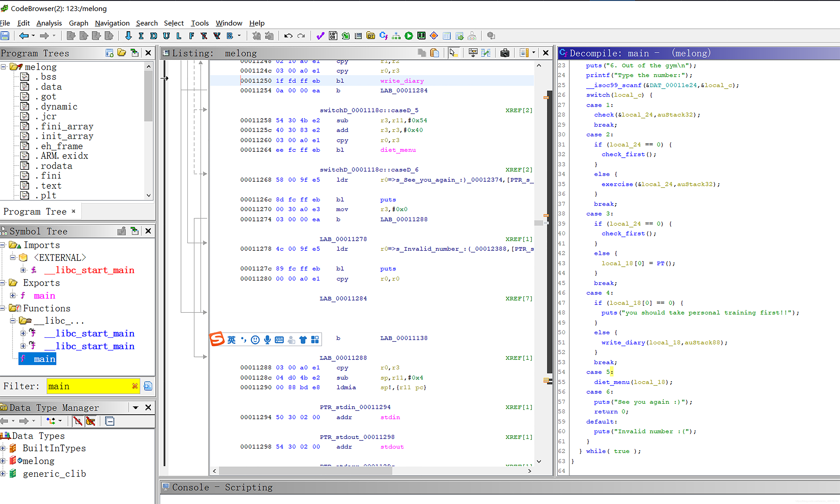840x504 pixels.
Task: Toggle Data Type Manager filter pointers icon
Action: (90, 421)
